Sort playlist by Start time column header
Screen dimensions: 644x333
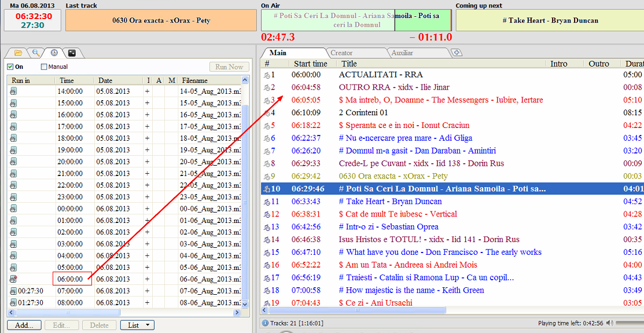pos(310,64)
